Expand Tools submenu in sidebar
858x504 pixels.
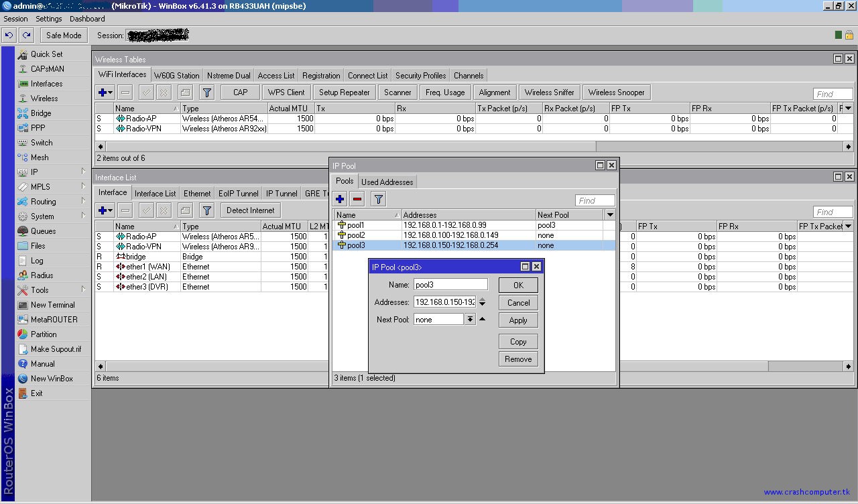53,290
